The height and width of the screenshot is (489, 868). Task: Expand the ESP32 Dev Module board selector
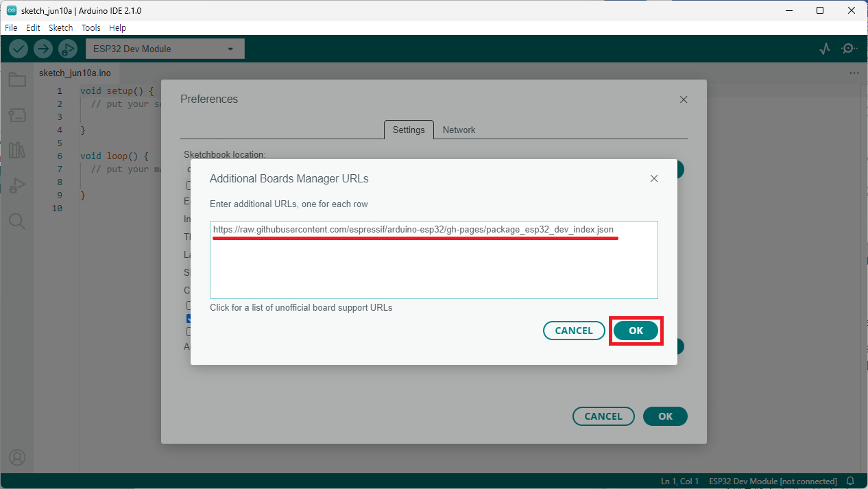(x=165, y=49)
